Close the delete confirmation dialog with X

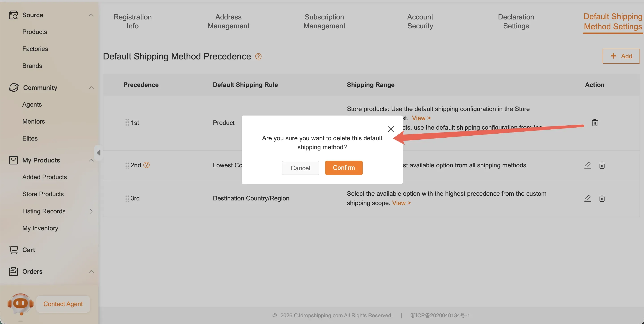(390, 129)
